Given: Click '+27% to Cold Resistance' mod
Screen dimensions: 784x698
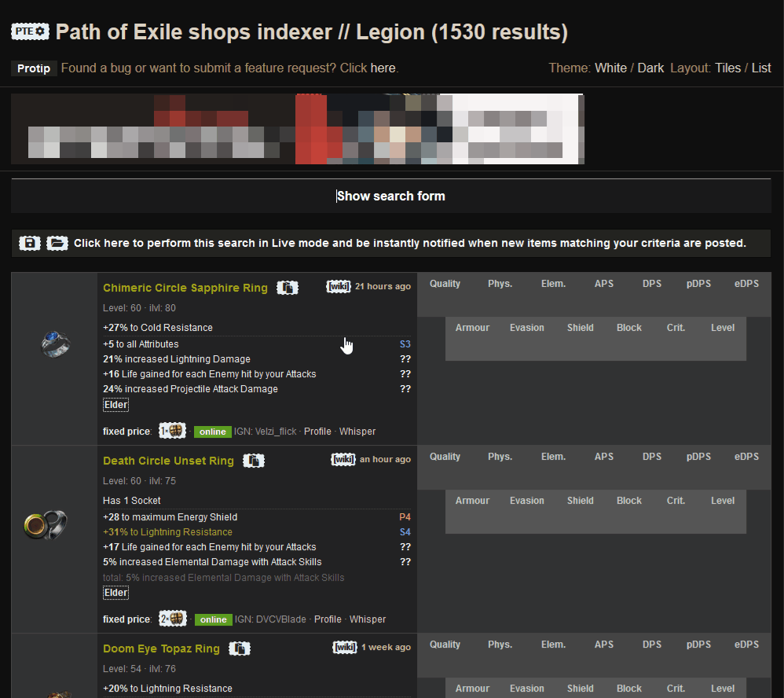Looking at the screenshot, I should pos(157,328).
